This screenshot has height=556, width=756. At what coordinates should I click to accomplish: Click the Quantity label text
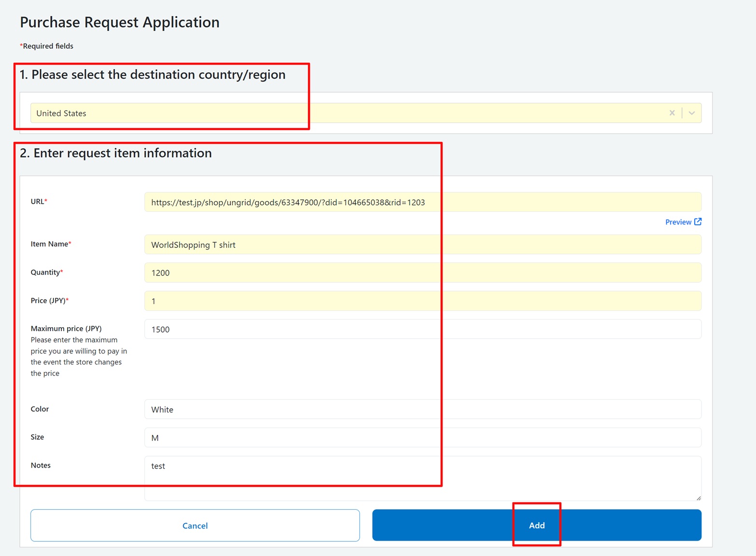click(45, 272)
